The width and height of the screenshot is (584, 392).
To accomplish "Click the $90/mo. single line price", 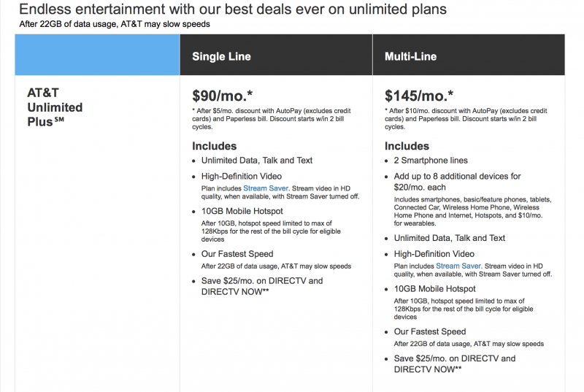I will click(223, 96).
